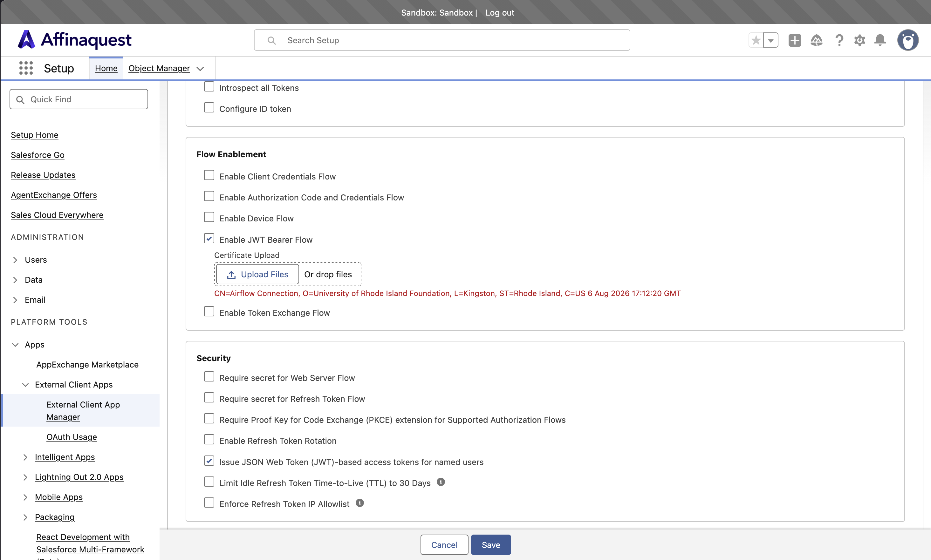Click info icon beside Enforce Refresh Token IP Allowlist

tap(360, 503)
